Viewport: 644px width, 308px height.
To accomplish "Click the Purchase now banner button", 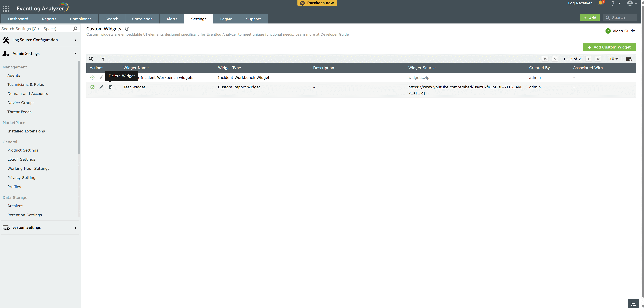I will (x=317, y=3).
